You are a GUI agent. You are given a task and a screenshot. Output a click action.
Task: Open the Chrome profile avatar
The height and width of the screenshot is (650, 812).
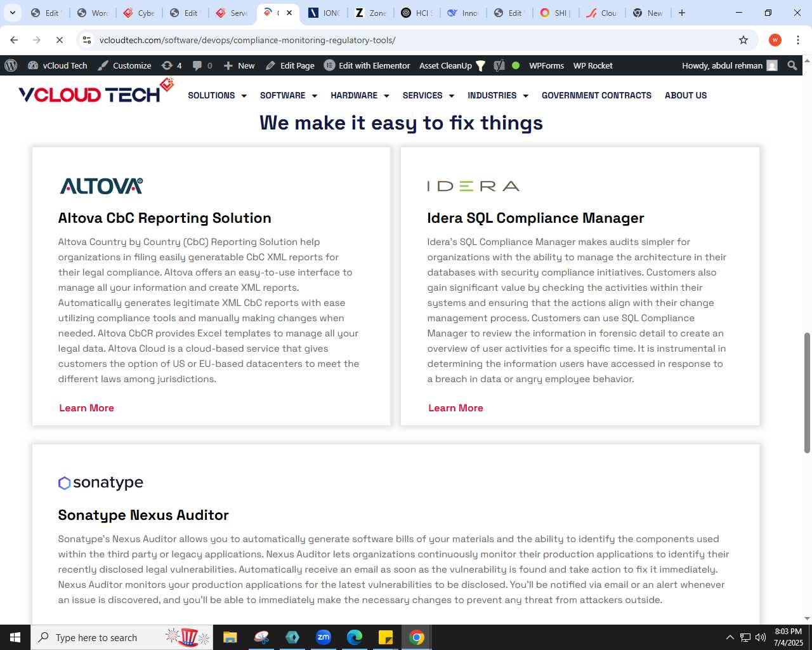(x=775, y=40)
